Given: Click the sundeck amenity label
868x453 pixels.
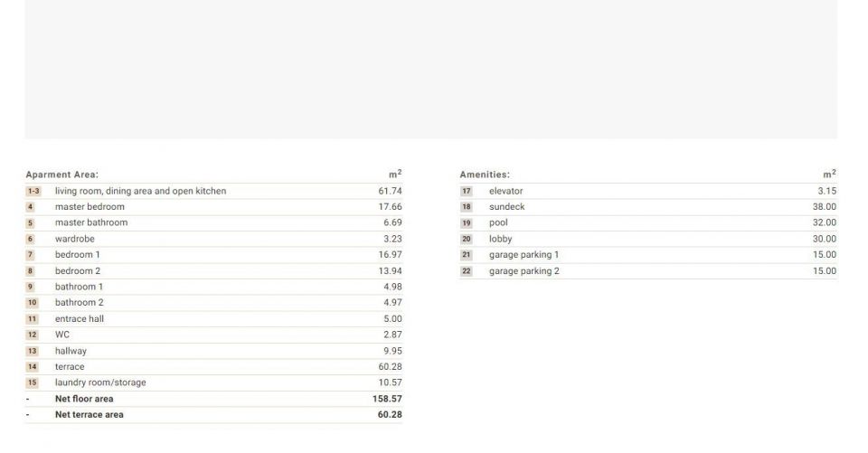Looking at the screenshot, I should tap(506, 207).
